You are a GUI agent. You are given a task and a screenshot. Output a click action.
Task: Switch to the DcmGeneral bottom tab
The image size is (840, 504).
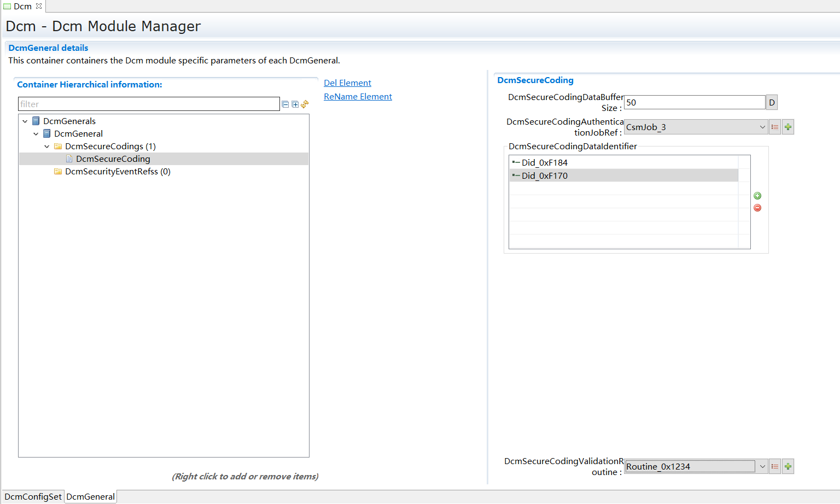[x=91, y=496]
